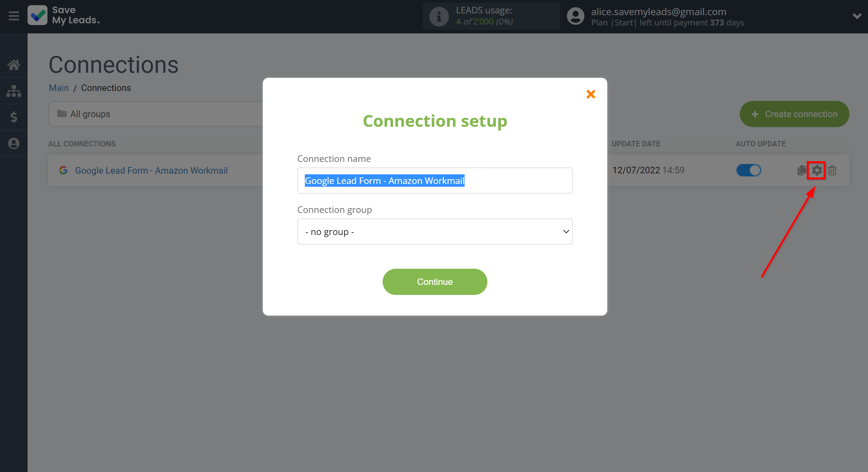Select the All groups menu item
The image size is (868, 472).
pyautogui.click(x=90, y=114)
